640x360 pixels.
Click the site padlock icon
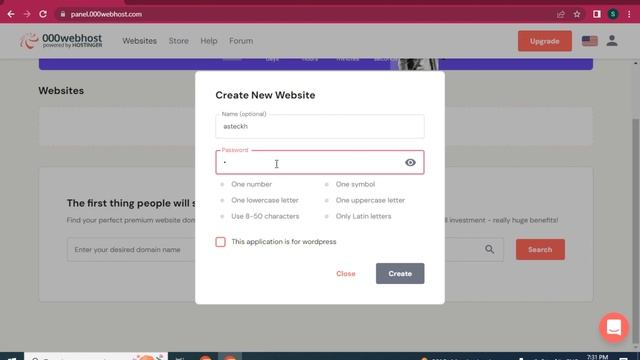click(x=62, y=14)
